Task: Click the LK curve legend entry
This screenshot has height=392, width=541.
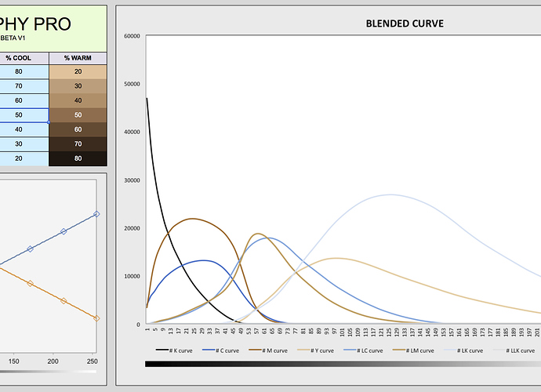Action: pos(469,350)
